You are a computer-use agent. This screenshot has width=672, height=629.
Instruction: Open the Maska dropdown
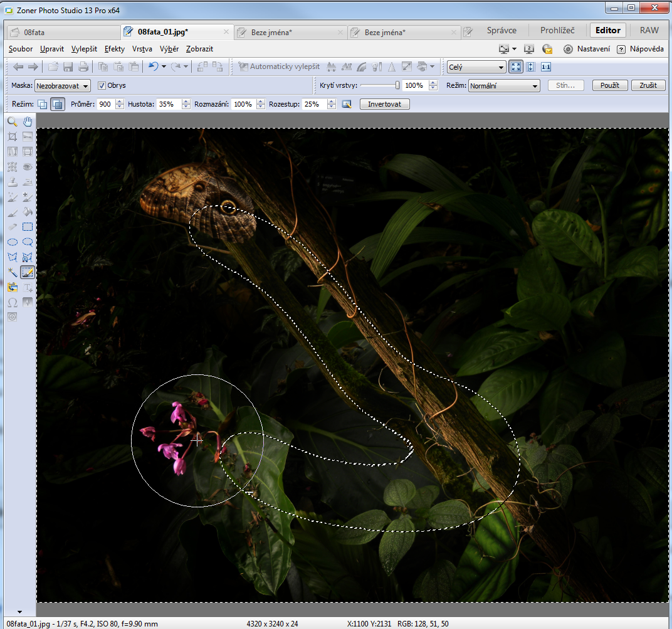63,85
